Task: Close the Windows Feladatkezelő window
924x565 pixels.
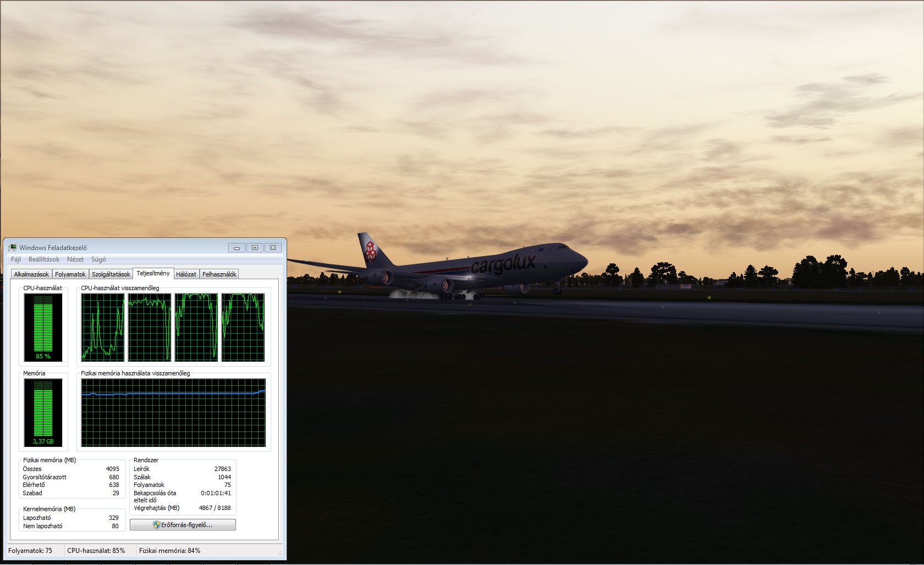Action: tap(273, 248)
